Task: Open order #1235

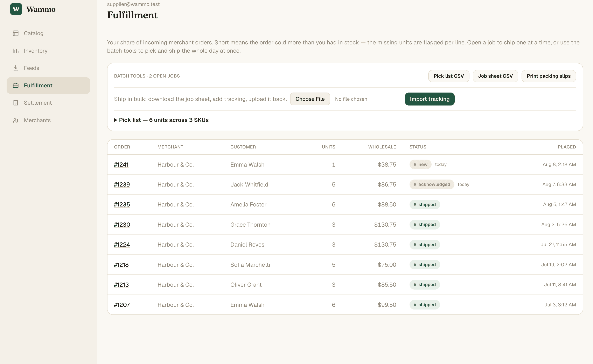Action: tap(122, 205)
